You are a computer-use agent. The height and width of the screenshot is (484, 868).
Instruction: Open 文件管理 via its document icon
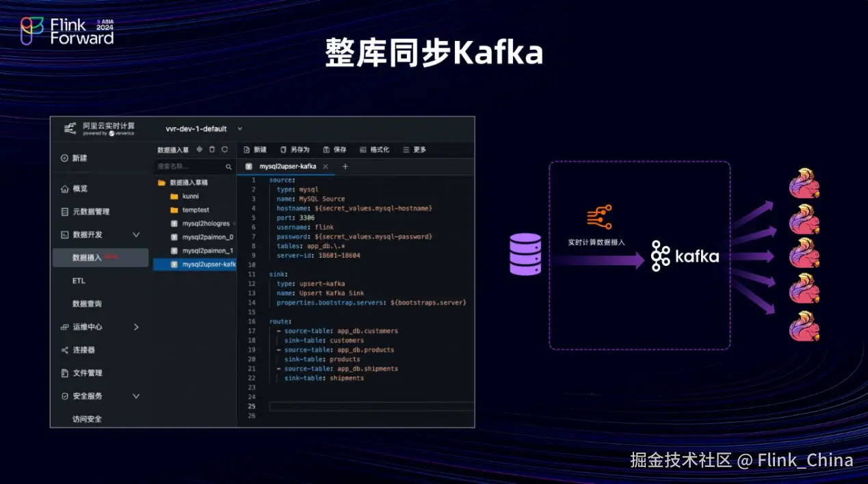[64, 373]
